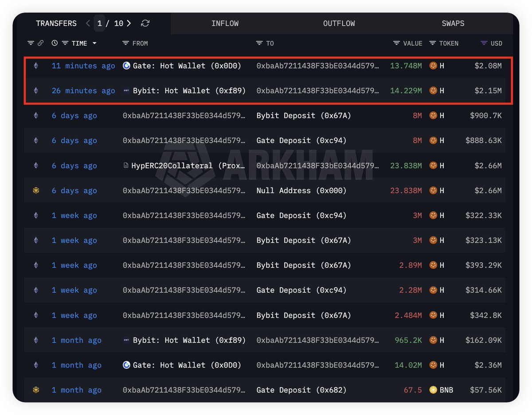Screen dimensions: 532x415
Task: Click the Bybit logo in the 26 minutes ago row
Action: [x=126, y=91]
